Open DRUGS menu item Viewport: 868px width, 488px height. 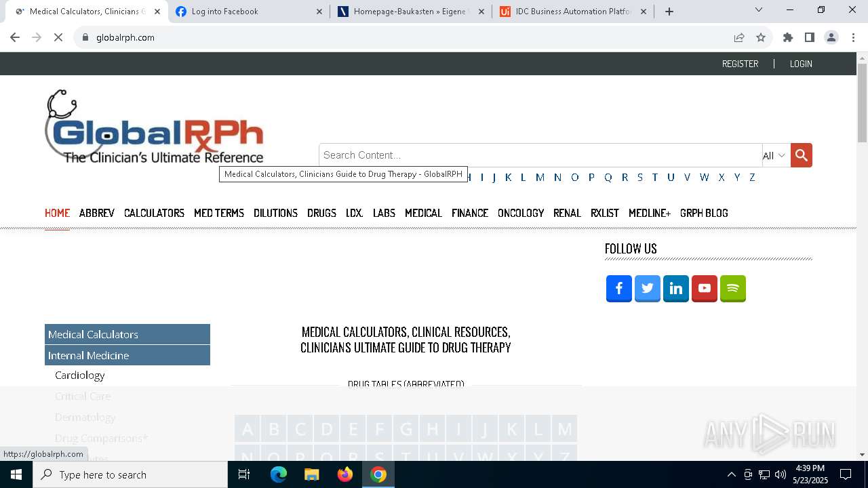coord(321,213)
